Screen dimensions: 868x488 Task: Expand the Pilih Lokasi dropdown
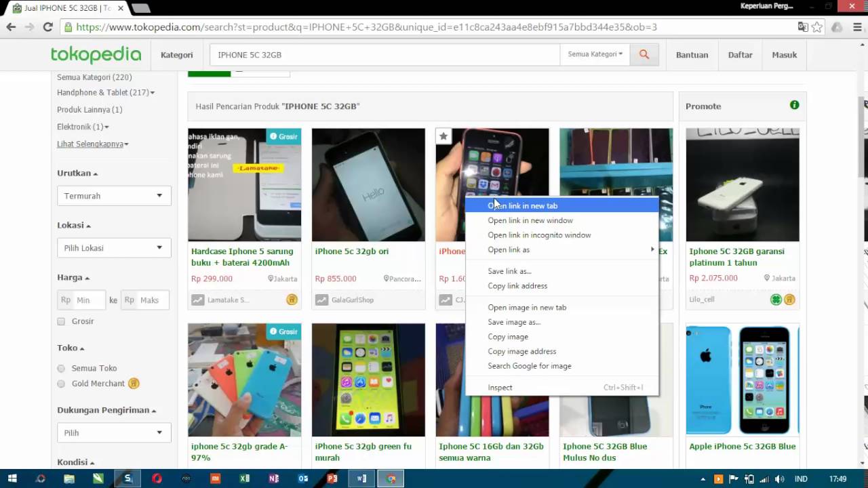pyautogui.click(x=114, y=248)
